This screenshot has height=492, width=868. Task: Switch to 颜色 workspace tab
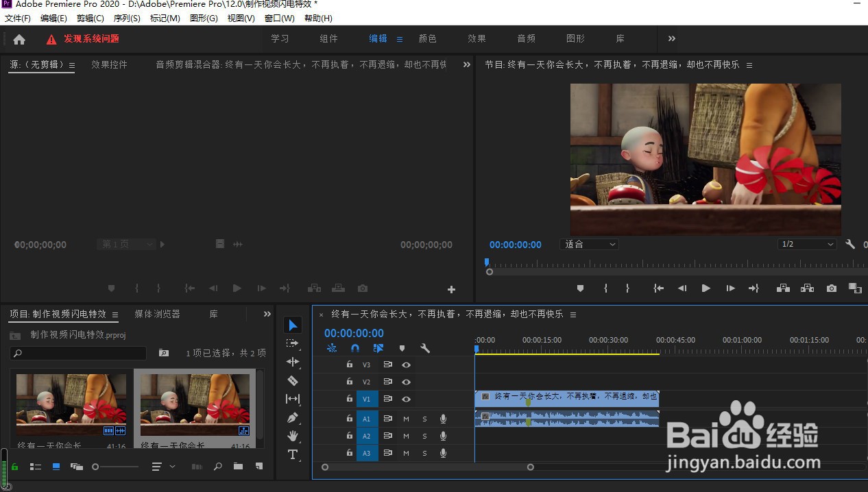(x=428, y=39)
